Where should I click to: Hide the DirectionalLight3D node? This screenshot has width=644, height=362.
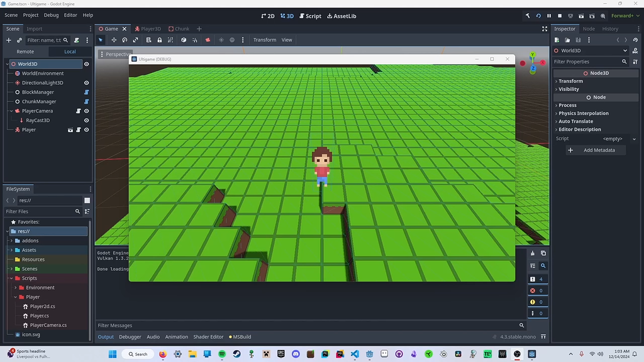87,83
